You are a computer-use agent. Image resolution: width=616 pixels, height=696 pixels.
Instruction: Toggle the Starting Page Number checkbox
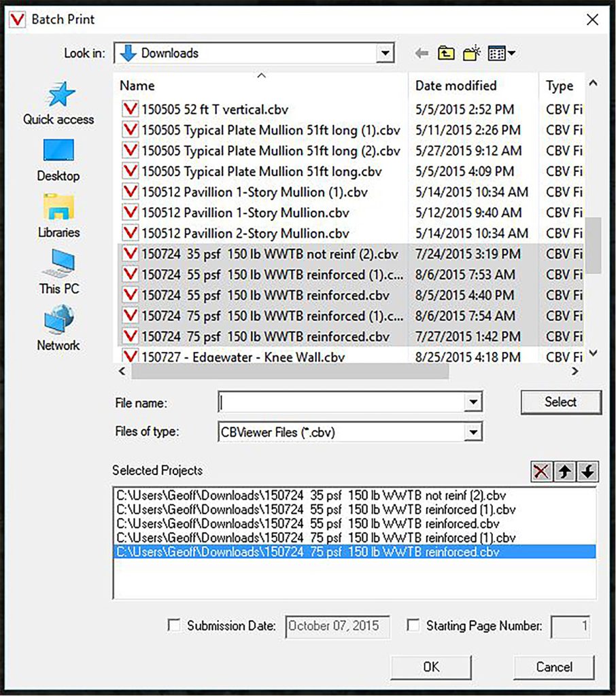[412, 626]
